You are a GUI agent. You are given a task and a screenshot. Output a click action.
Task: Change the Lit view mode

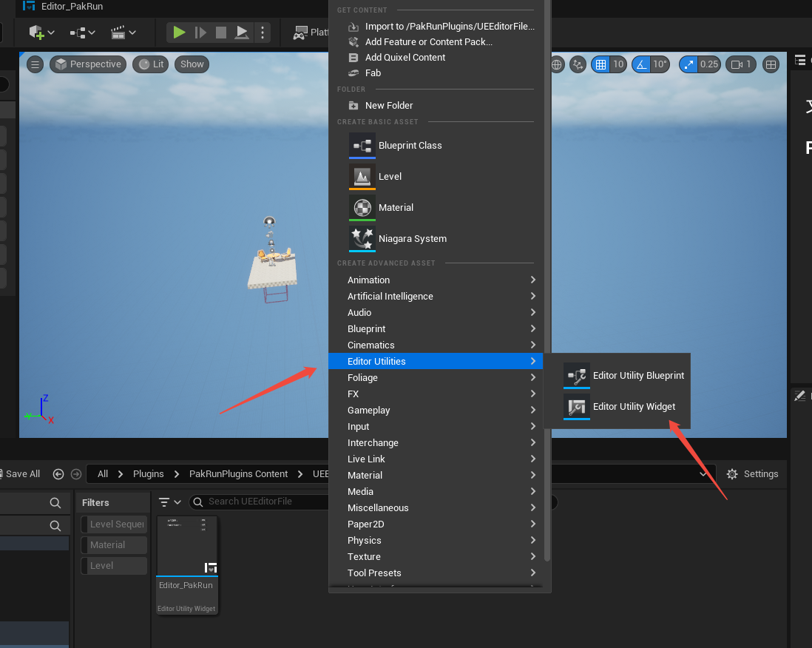(151, 64)
